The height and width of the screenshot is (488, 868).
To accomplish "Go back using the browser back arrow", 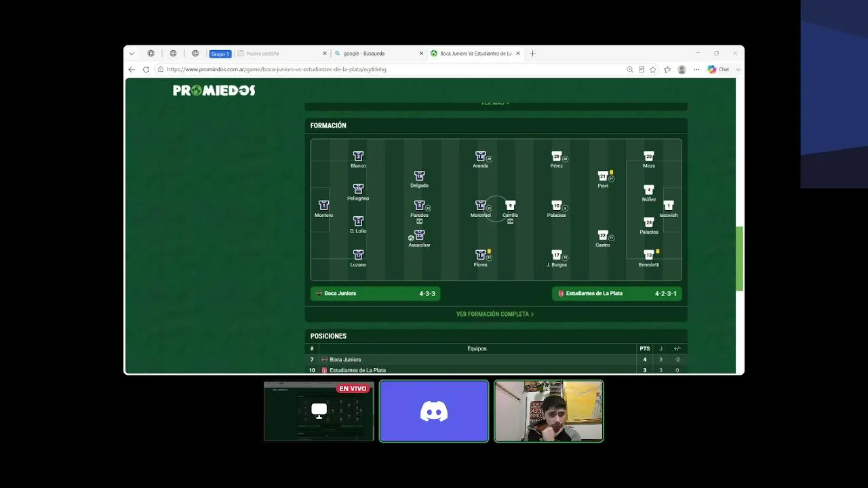I will point(132,69).
